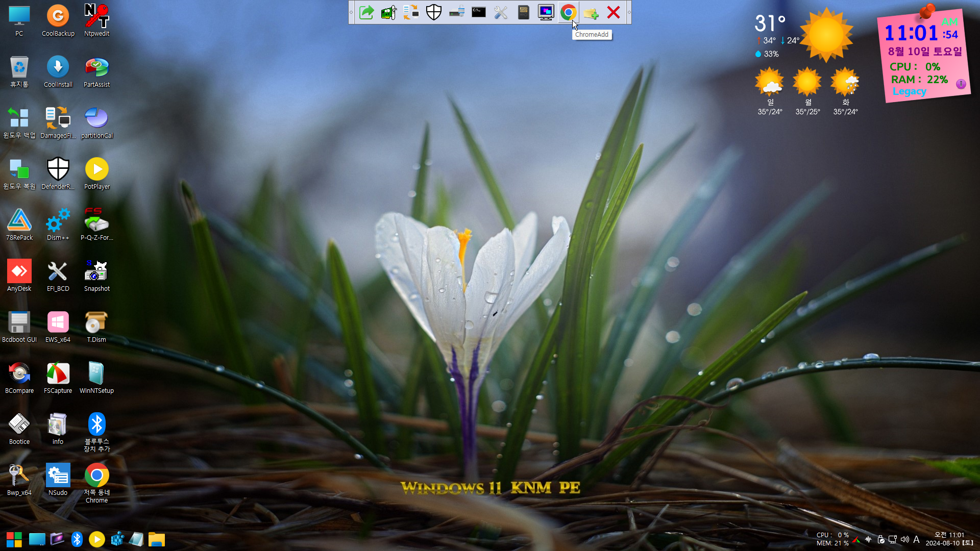Open the Ntpwedit password tool
Viewport: 980px width, 551px height.
coord(97,20)
